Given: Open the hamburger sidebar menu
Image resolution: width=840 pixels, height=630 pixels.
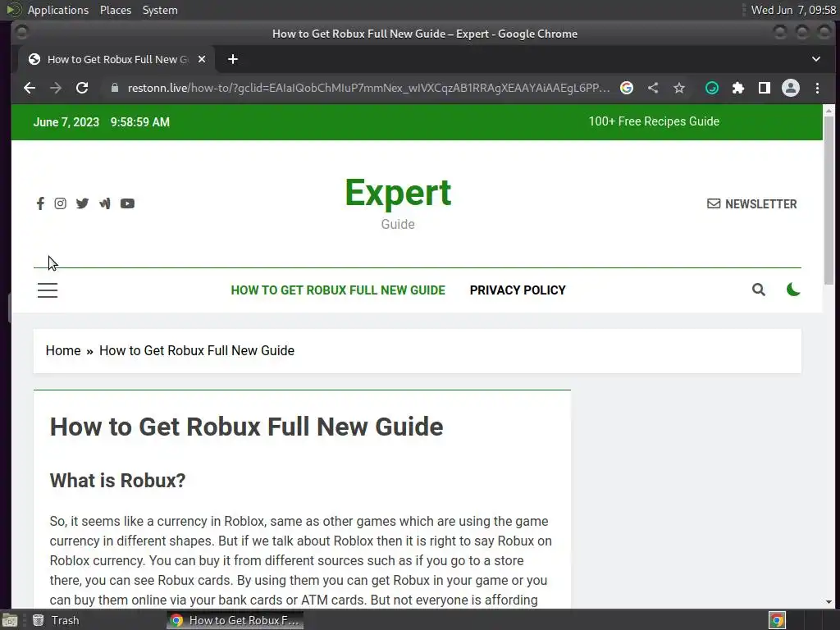Looking at the screenshot, I should pos(48,290).
